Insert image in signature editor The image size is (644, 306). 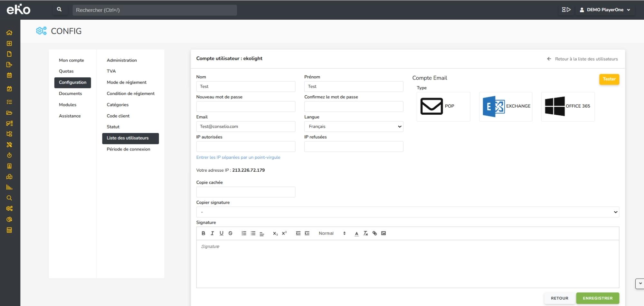point(384,233)
